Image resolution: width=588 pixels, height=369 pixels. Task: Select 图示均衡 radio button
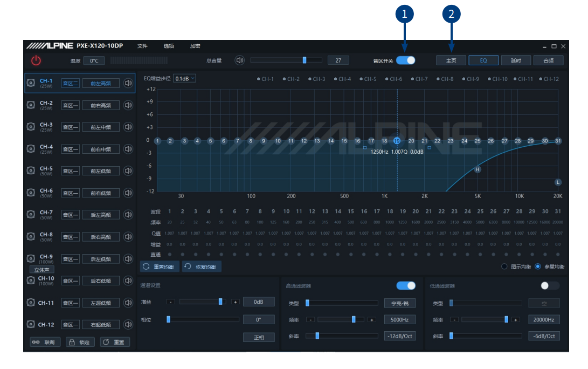(x=504, y=266)
